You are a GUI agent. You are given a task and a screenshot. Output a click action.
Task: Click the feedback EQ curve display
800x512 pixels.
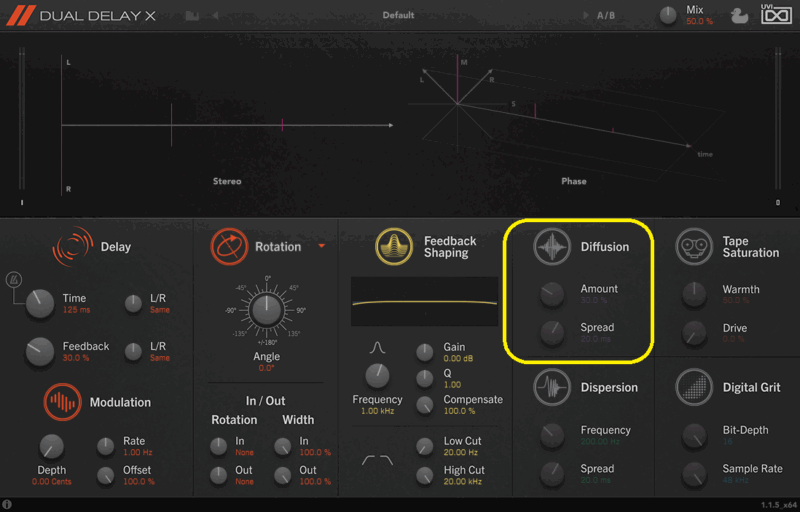click(x=424, y=301)
